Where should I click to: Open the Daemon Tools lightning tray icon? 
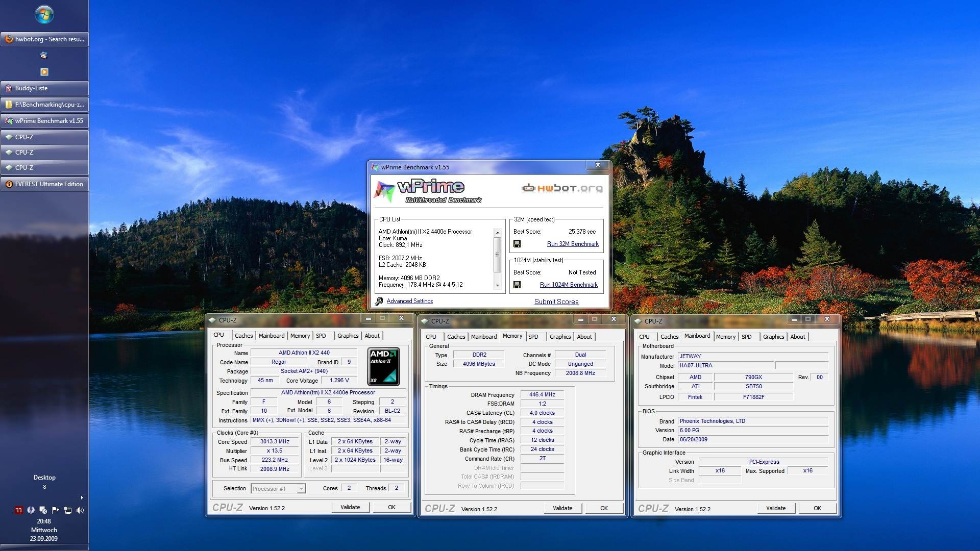31,510
